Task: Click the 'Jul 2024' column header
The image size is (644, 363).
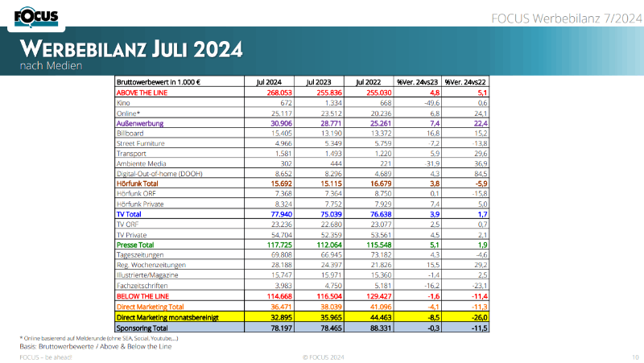Action: click(269, 82)
